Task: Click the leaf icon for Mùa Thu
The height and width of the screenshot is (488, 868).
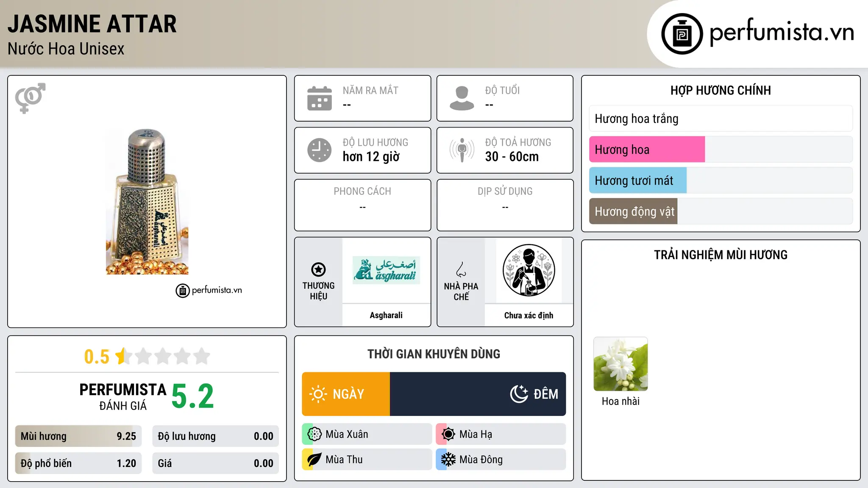Action: tap(314, 460)
